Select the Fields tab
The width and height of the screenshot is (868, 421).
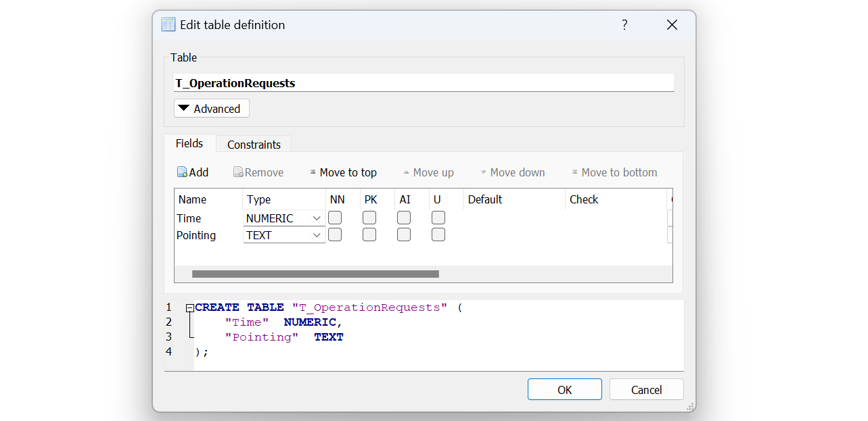pyautogui.click(x=189, y=143)
